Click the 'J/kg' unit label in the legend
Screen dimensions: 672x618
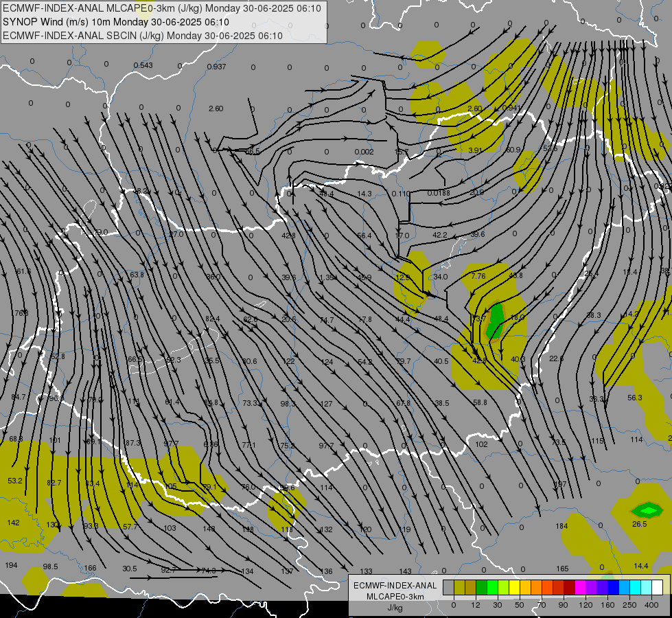pyautogui.click(x=395, y=608)
